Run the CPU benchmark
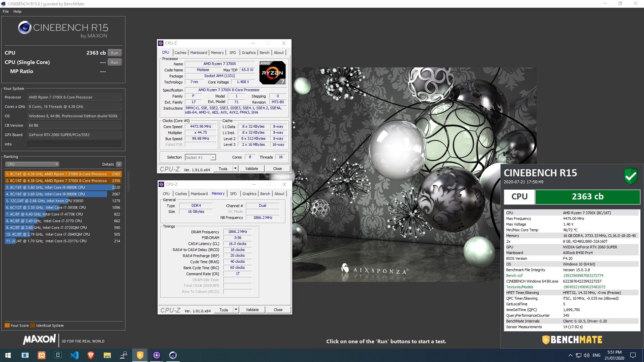The height and width of the screenshot is (362, 644). [x=115, y=53]
